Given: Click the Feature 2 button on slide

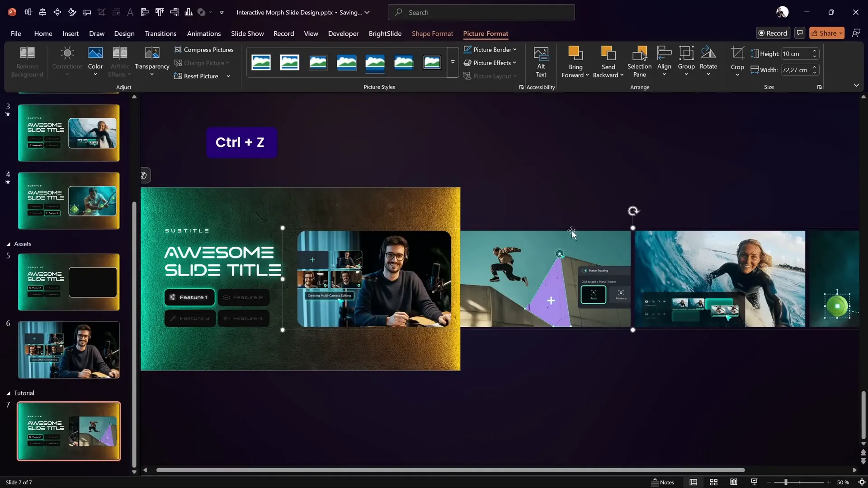Looking at the screenshot, I should pos(243,297).
